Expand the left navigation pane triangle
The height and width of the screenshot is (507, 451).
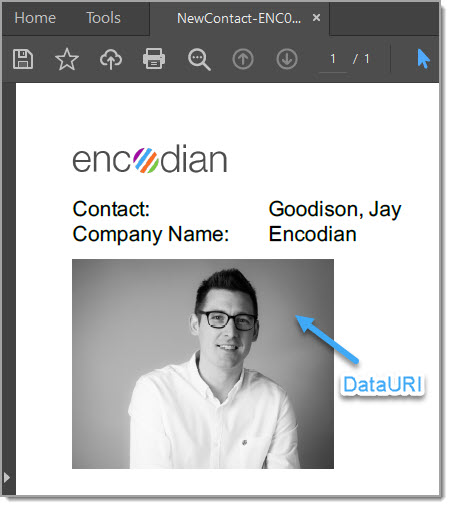(x=7, y=477)
